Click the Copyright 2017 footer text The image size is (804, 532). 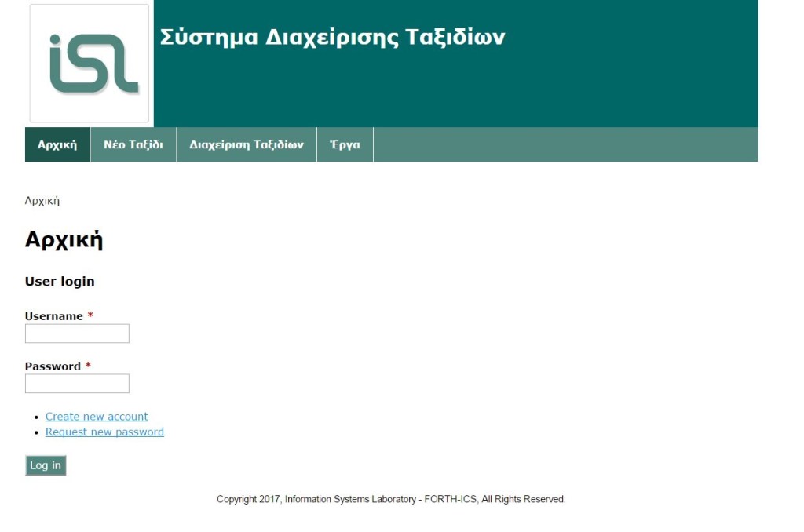coord(391,499)
